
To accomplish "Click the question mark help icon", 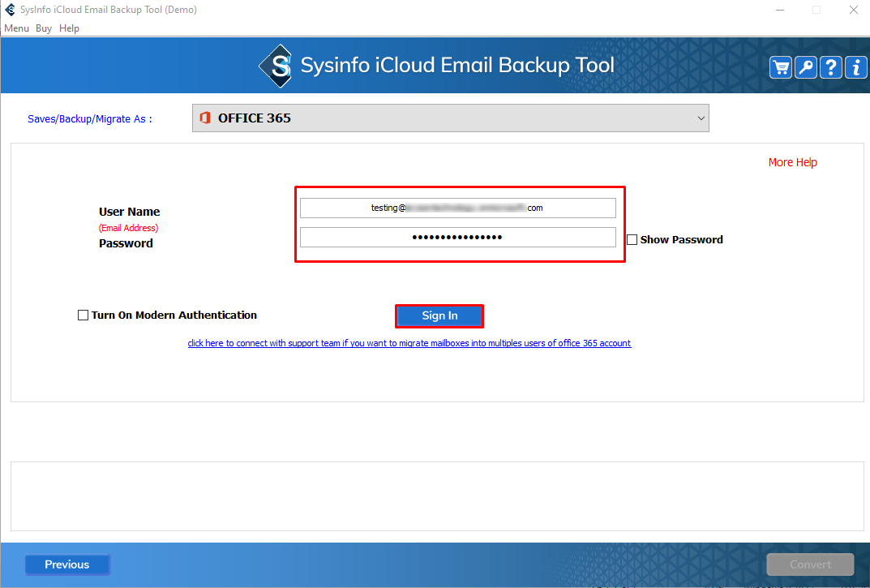I will (831, 67).
